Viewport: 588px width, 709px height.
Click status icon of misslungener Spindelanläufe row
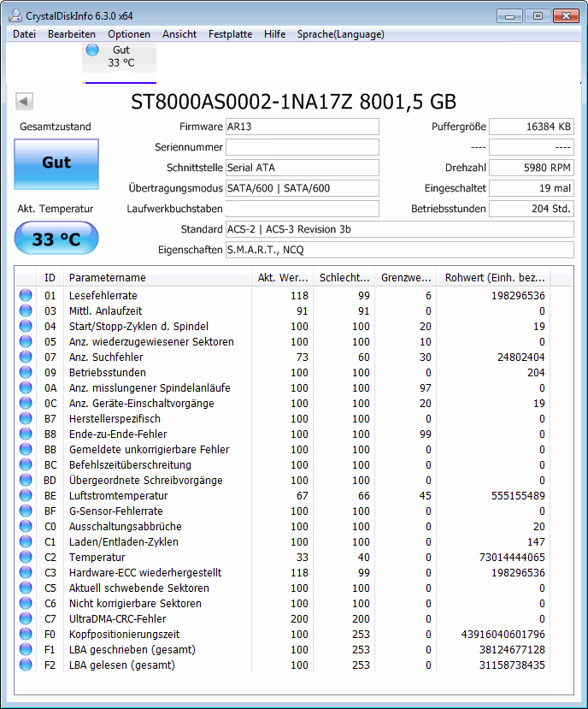click(26, 387)
